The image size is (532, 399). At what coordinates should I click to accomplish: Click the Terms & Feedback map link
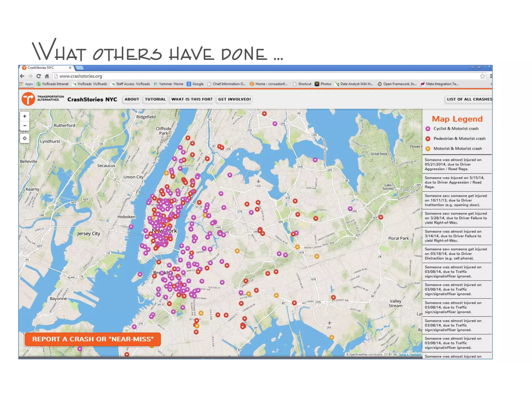pyautogui.click(x=409, y=354)
